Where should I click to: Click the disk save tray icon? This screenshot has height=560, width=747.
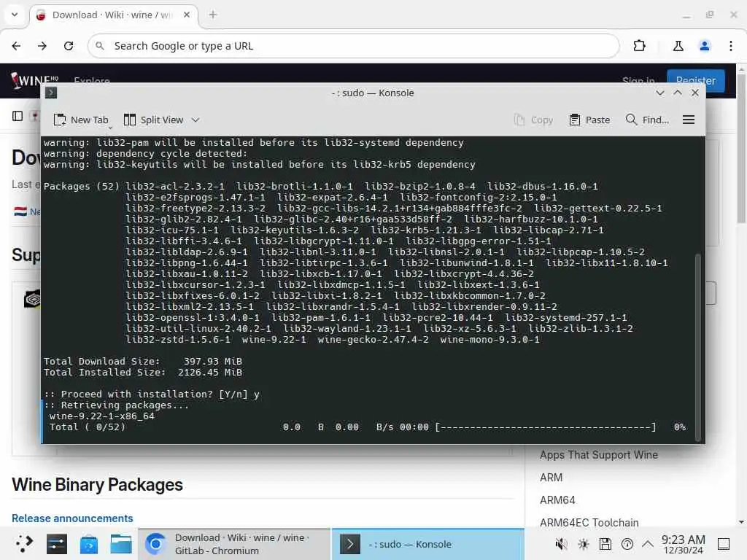coord(605,544)
